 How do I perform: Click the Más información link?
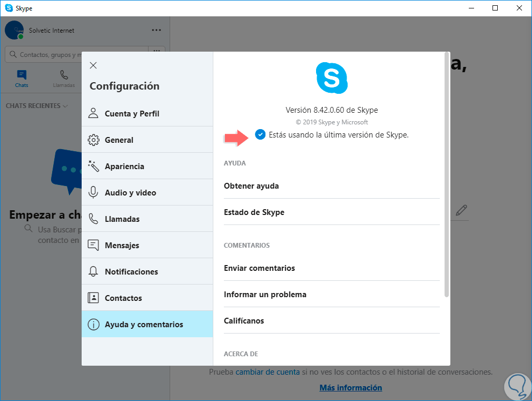(x=350, y=387)
